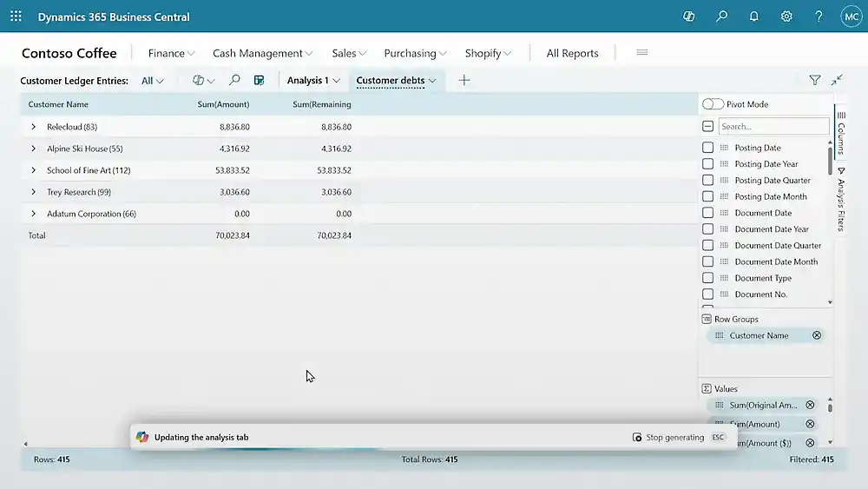
Task: Click the analysis mode icon in toolbar
Action: tap(259, 80)
